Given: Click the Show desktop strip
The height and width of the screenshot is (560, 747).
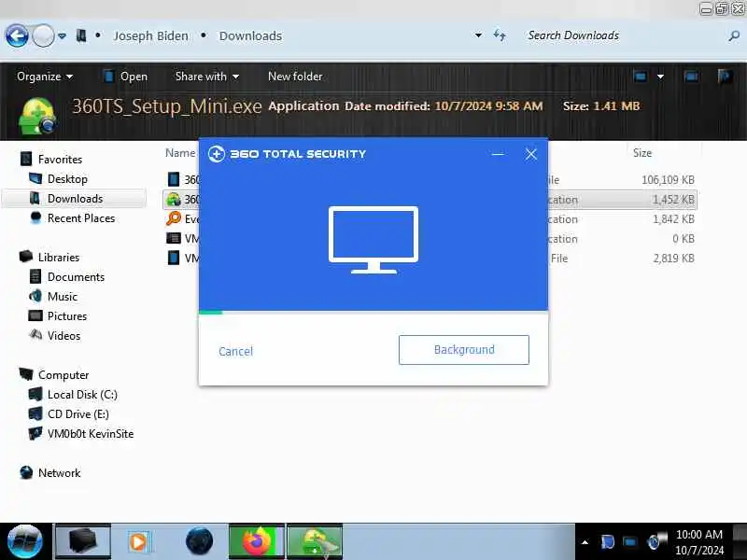Looking at the screenshot, I should [740, 541].
